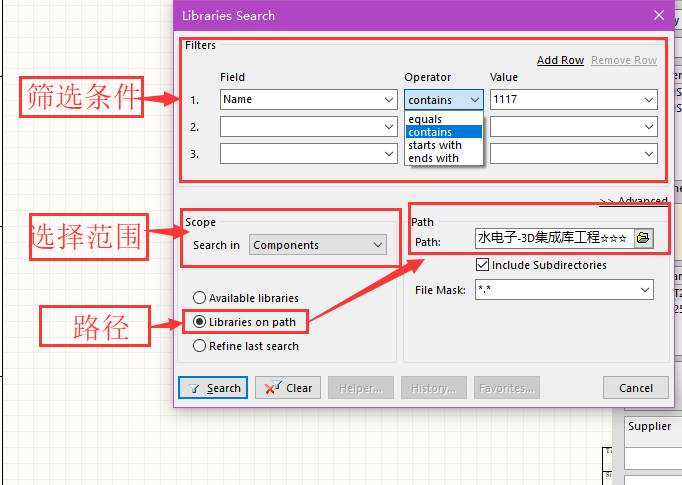Click the Path text input field
This screenshot has height=485, width=682.
554,238
